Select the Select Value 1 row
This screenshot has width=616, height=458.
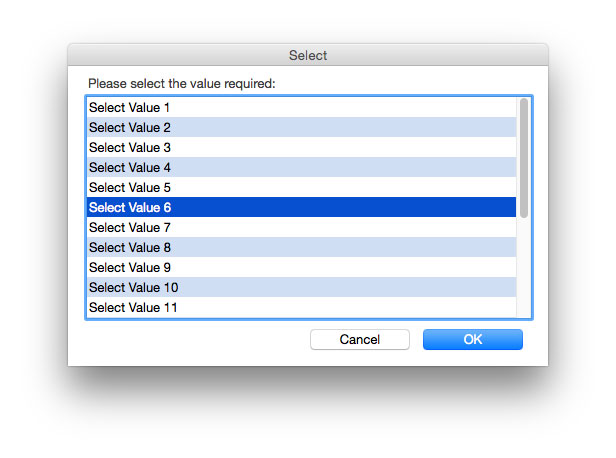point(301,107)
